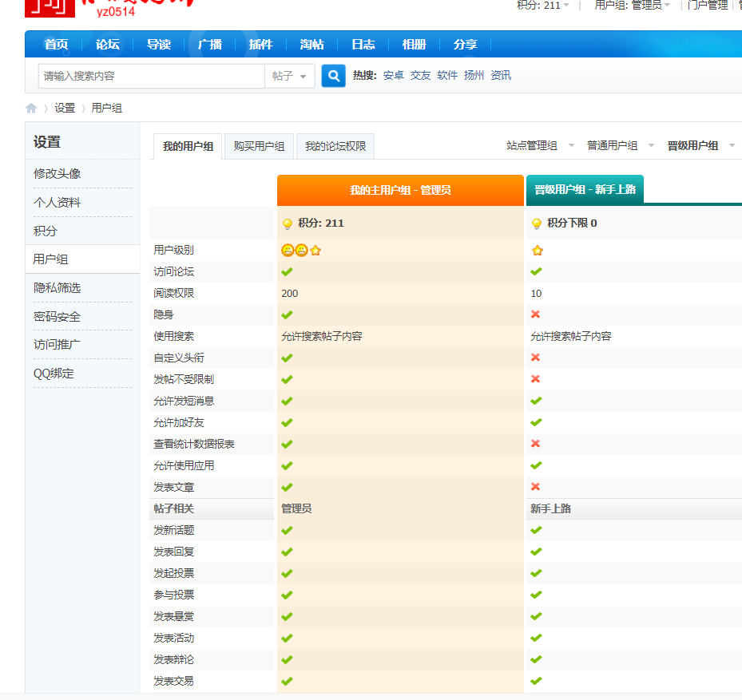Click hot search link 软件
742x700 pixels.
[447, 75]
